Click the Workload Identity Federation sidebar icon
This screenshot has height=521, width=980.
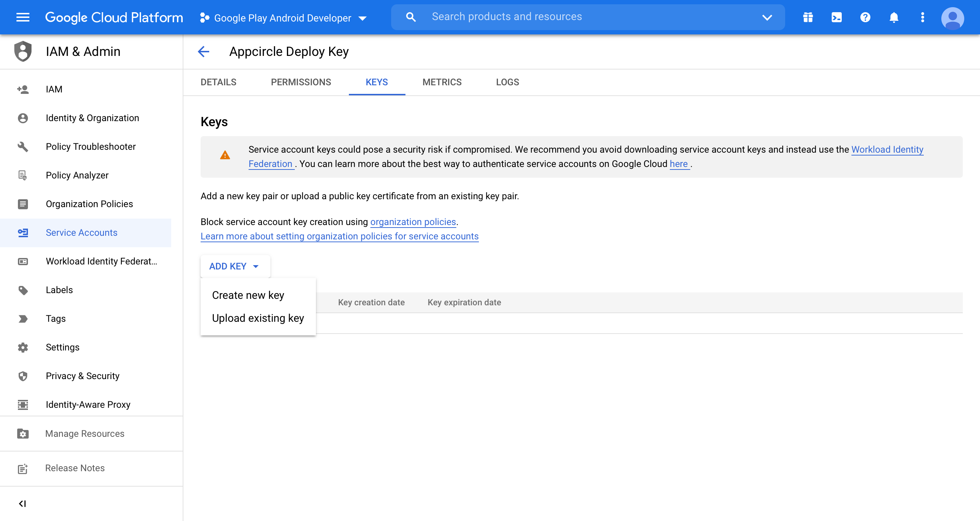pos(23,261)
